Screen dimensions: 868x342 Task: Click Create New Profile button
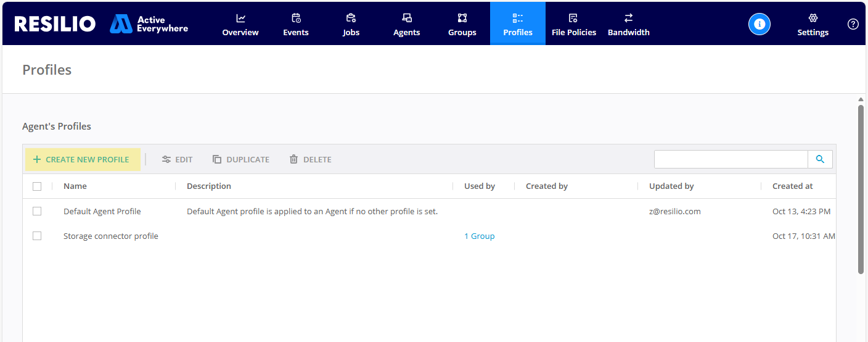click(81, 159)
